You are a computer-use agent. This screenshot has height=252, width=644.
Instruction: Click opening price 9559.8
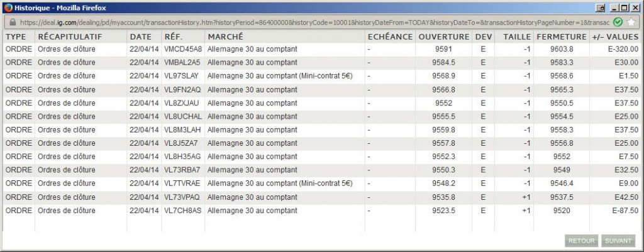point(443,129)
